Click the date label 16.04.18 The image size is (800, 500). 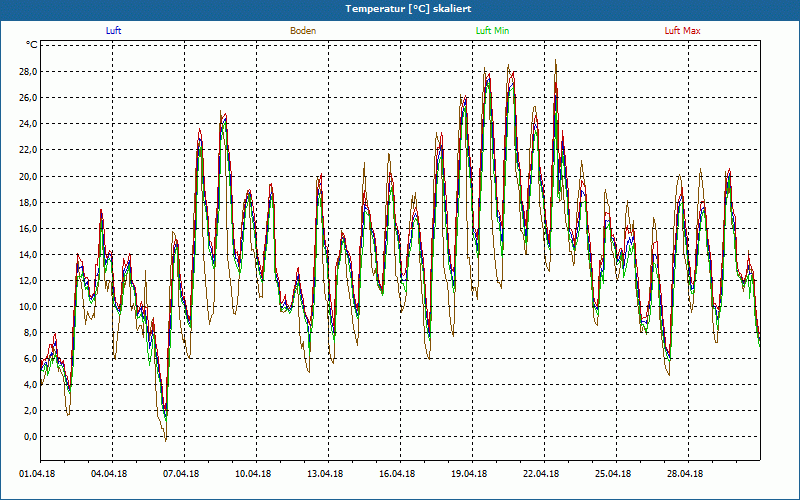(x=397, y=474)
